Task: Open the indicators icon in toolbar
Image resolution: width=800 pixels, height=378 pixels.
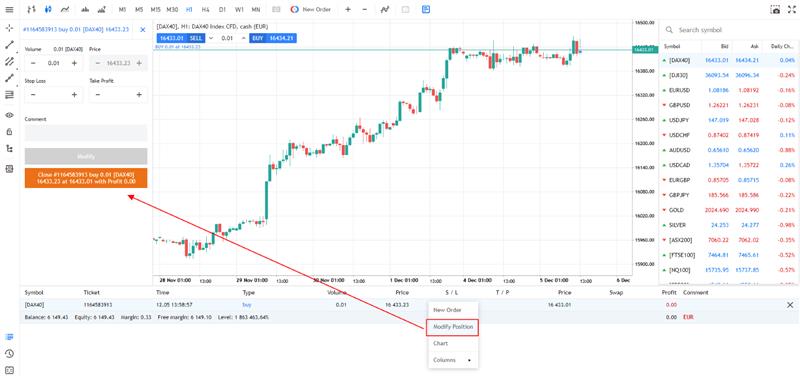Action: coord(385,9)
